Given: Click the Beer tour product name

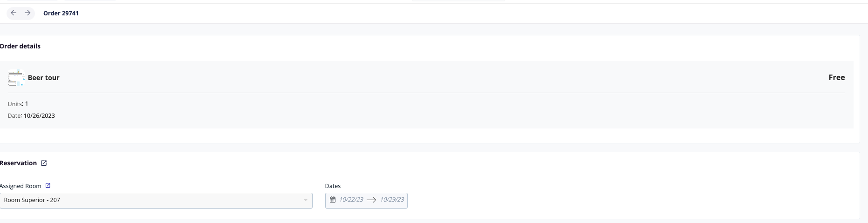Looking at the screenshot, I should (44, 78).
